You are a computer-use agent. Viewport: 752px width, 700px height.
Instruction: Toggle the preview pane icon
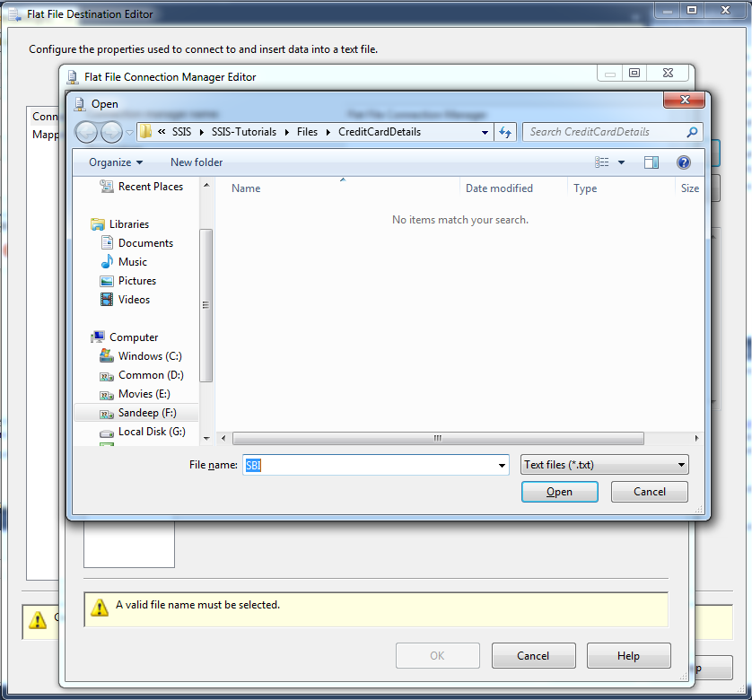(651, 162)
